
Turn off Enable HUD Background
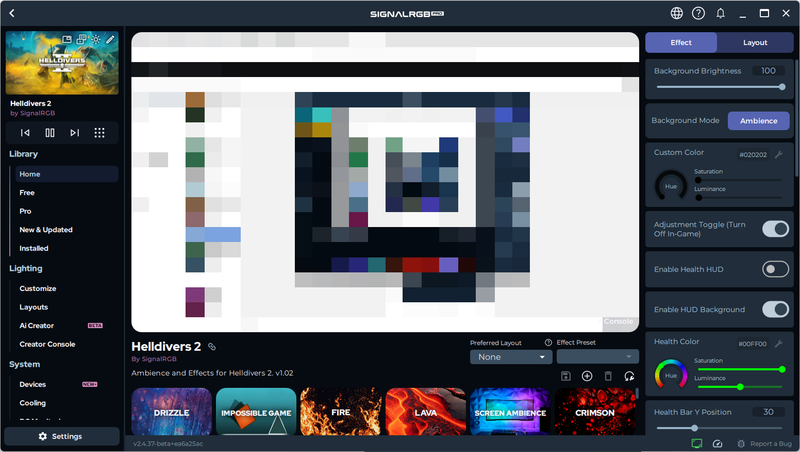coord(775,309)
